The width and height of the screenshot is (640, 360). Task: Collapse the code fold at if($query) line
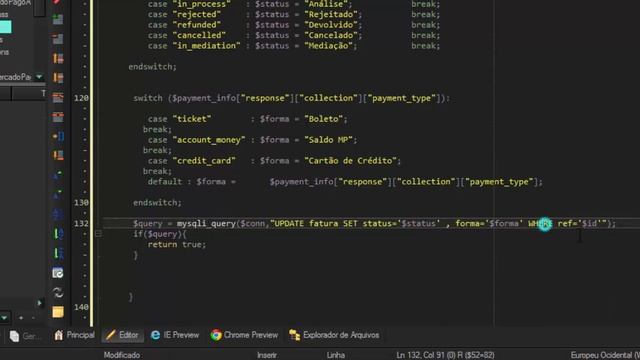click(98, 234)
